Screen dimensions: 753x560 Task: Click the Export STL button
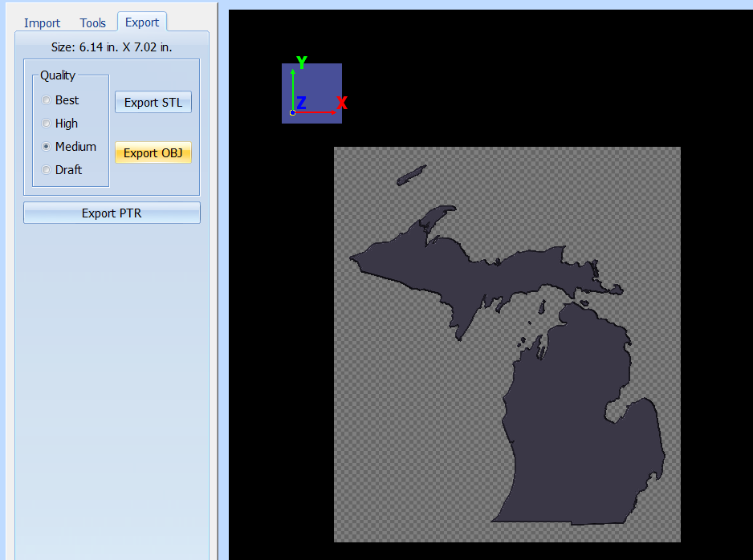click(153, 102)
